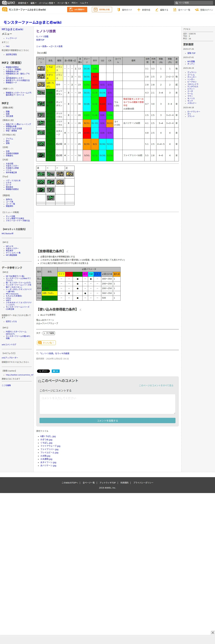Image resolution: width=215 pixels, height=644 pixels.
Task: Open 操作ガイド via its book icon
Action: pos(119,10)
